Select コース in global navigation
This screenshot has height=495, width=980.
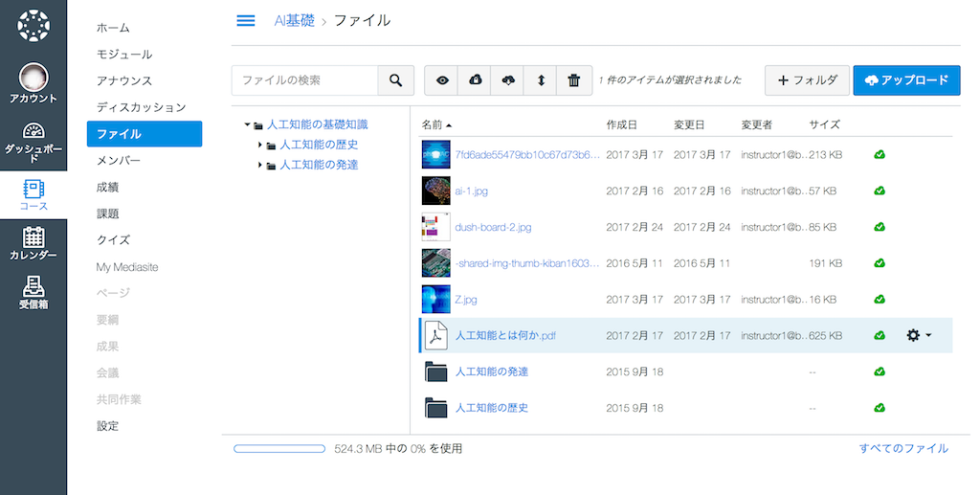[33, 195]
